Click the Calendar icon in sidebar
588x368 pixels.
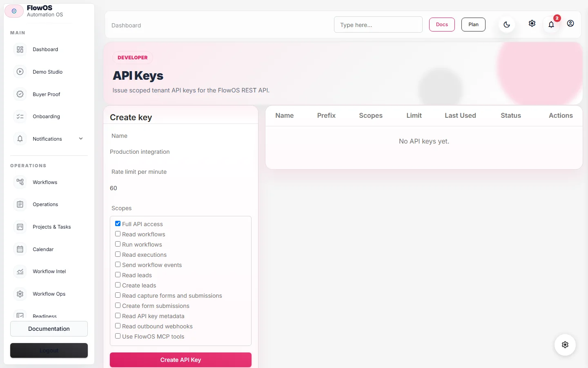pos(20,249)
